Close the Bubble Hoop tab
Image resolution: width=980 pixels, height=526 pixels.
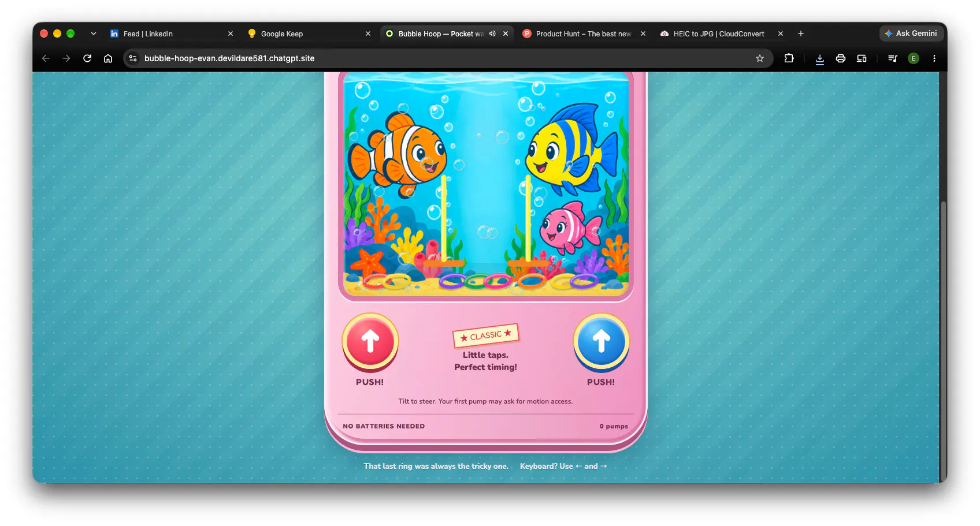(x=506, y=33)
